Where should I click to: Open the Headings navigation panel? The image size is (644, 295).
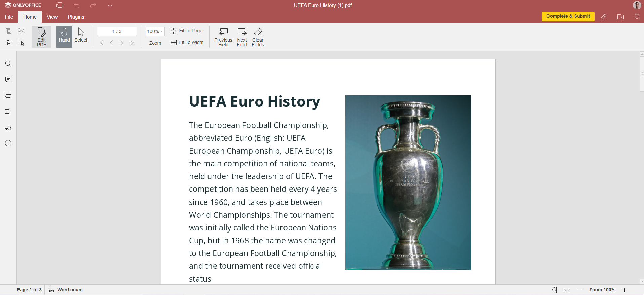click(8, 112)
